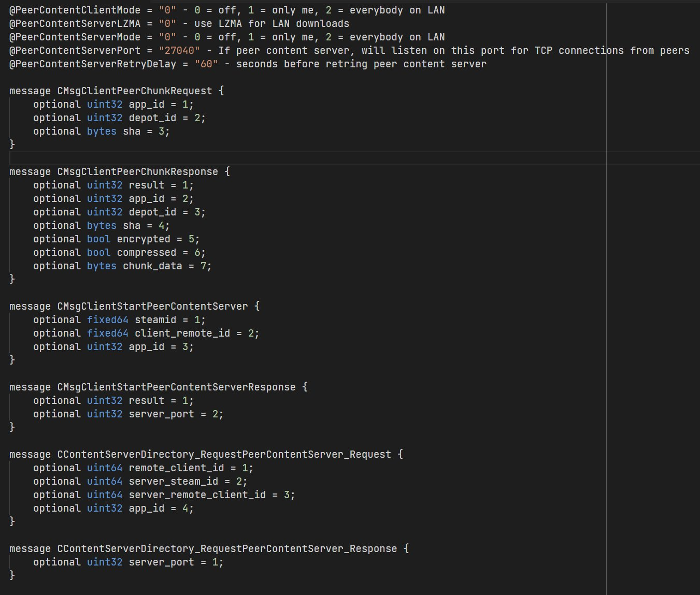Click the client_remote_id field name

(x=182, y=333)
